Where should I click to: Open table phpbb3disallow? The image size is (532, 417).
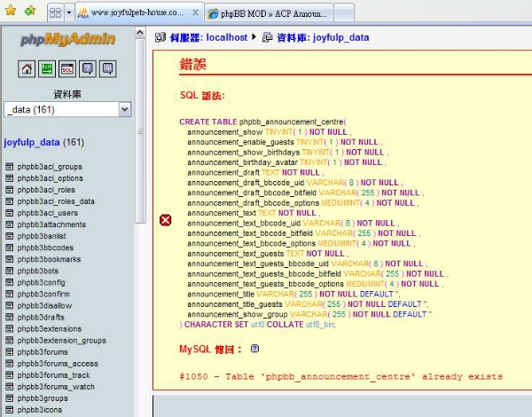pos(44,305)
